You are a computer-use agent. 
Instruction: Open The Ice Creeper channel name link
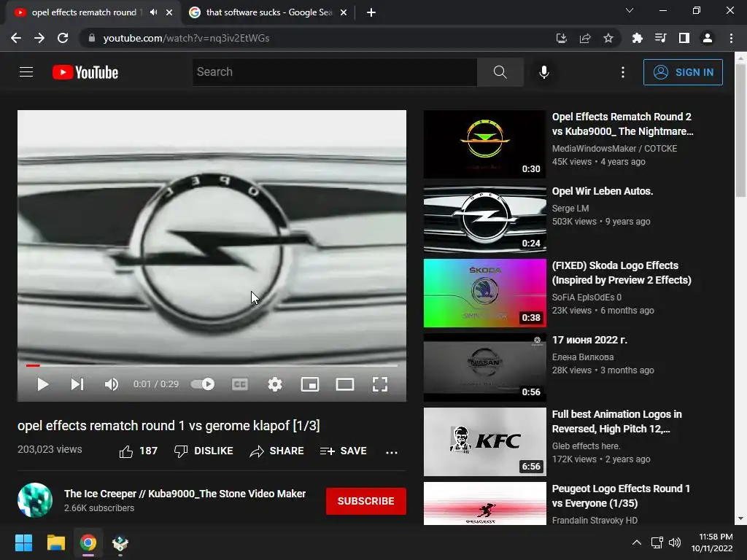point(185,494)
